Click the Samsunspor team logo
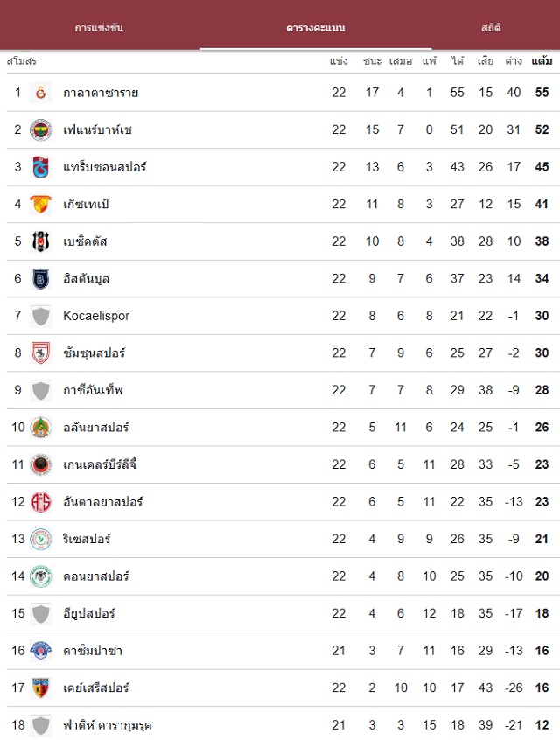The width and height of the screenshot is (560, 740). (x=41, y=353)
